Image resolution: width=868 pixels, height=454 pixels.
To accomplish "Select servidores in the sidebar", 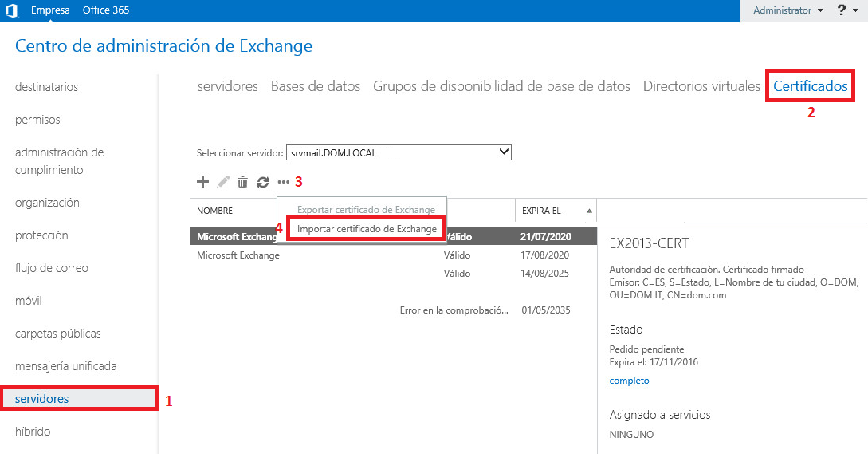I will pyautogui.click(x=79, y=399).
